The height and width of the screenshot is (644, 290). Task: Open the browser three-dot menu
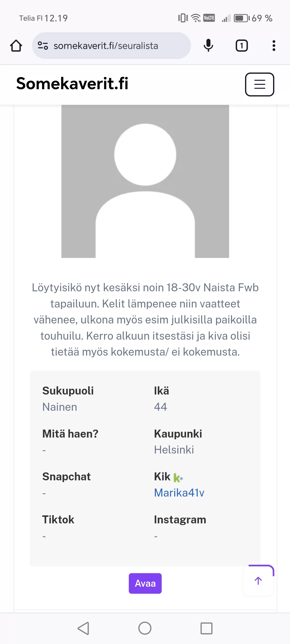274,46
